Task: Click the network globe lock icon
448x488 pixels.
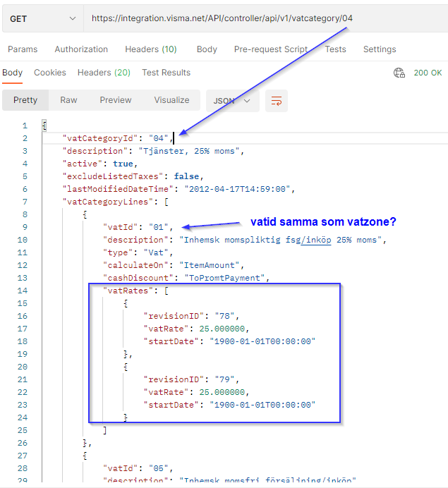Action: coord(399,73)
